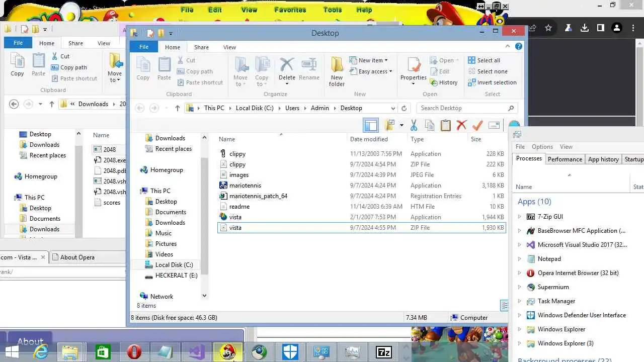The height and width of the screenshot is (362, 644).
Task: Click Select none in the ribbon
Action: [x=488, y=71]
